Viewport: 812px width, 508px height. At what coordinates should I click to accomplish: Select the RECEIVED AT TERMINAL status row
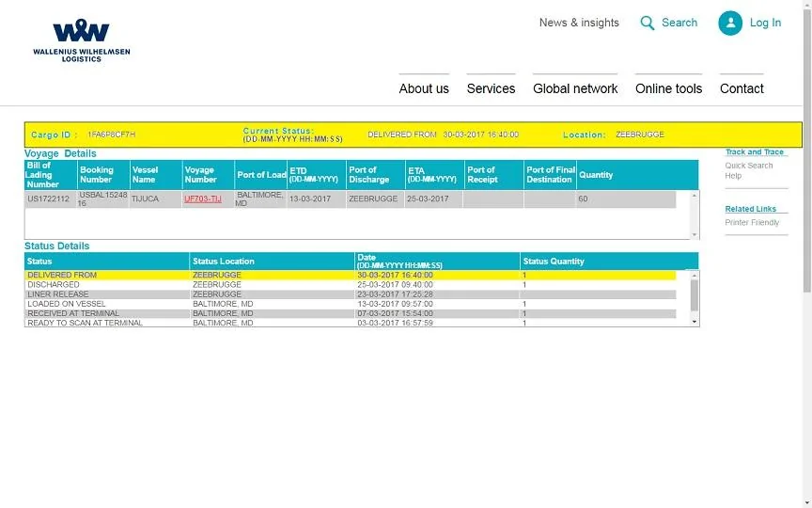pyautogui.click(x=350, y=313)
